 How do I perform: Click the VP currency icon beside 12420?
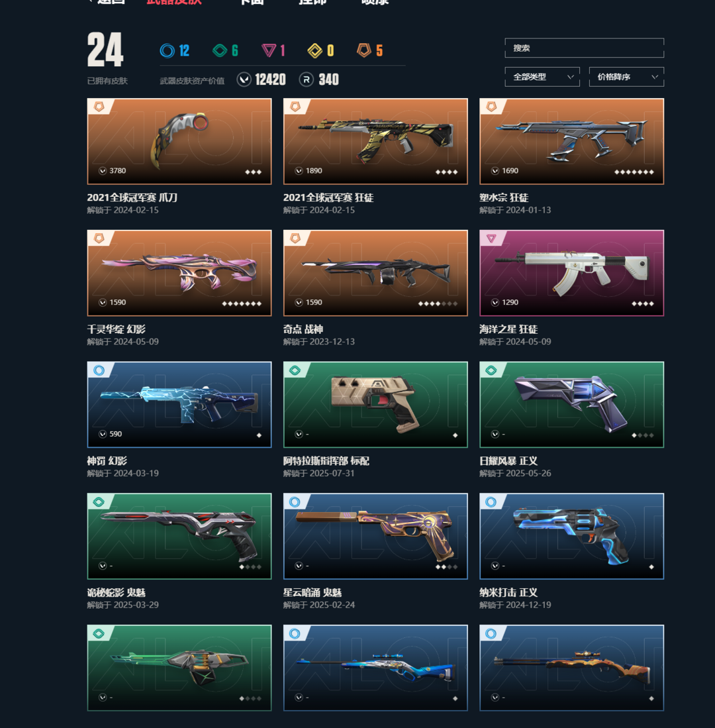tap(244, 79)
